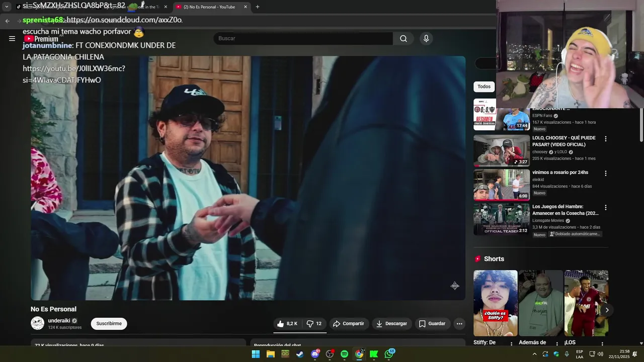
Task: Click the Shorts section heading
Action: (494, 259)
